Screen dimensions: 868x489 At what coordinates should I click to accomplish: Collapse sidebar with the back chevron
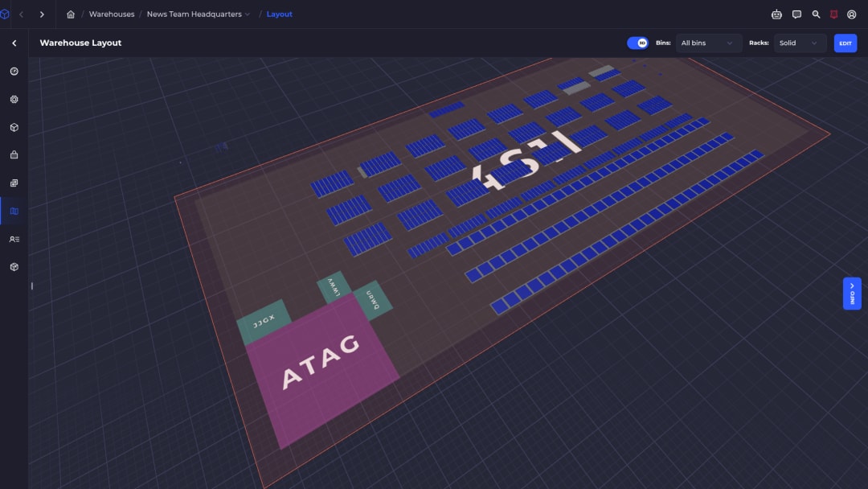[14, 43]
